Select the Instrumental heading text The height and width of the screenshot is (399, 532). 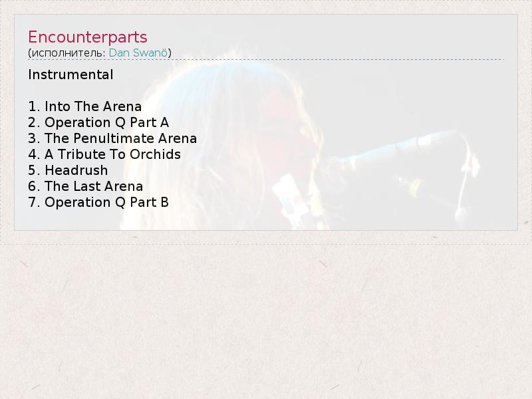pyautogui.click(x=70, y=74)
